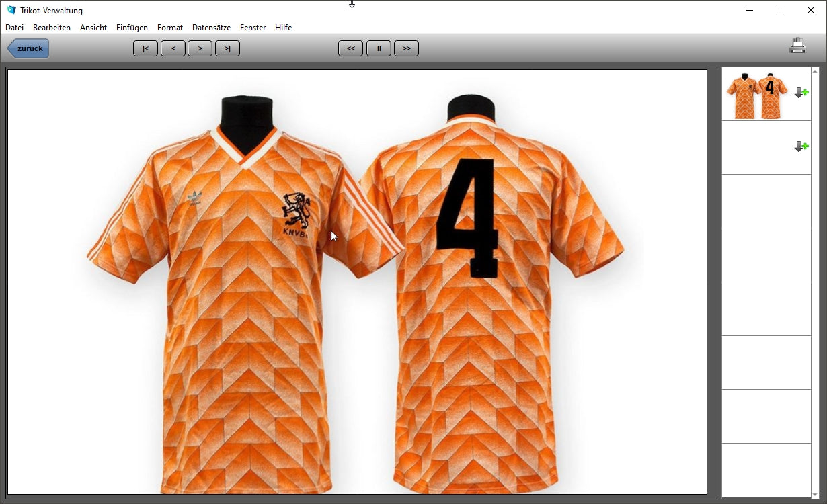Image resolution: width=827 pixels, height=504 pixels.
Task: Open the Einfügen menu
Action: pos(132,28)
